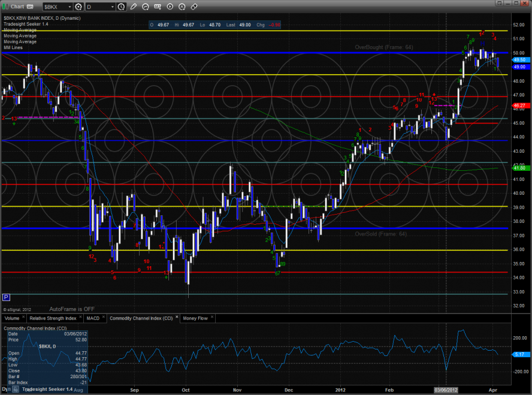Click the 46.27 red moving average label
The width and height of the screenshot is (532, 395).
tap(519, 105)
